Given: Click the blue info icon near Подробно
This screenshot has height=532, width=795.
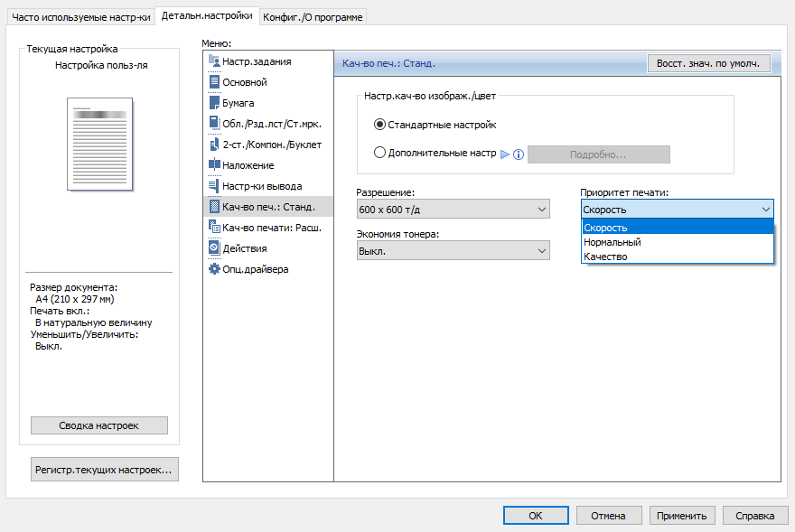Looking at the screenshot, I should coord(519,154).
